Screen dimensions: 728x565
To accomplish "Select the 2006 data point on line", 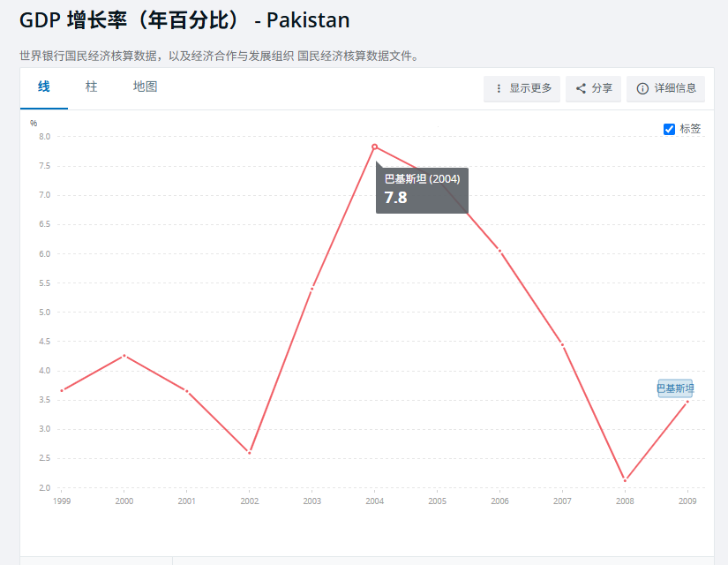I will (499, 251).
